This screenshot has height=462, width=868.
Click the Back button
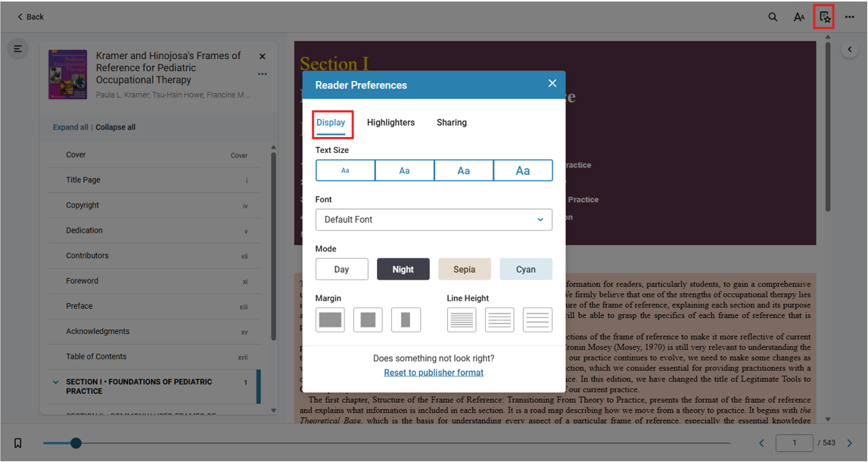tap(30, 17)
